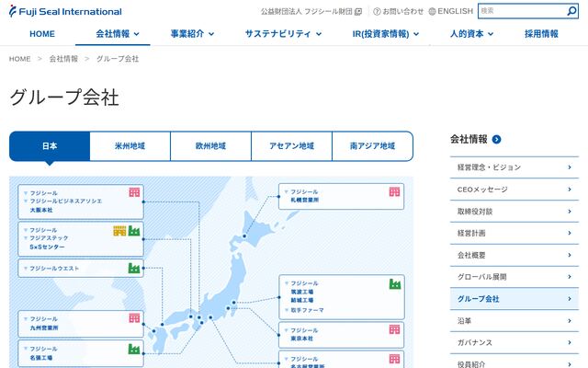Open the サステナビリティ dropdown menu

tap(283, 34)
